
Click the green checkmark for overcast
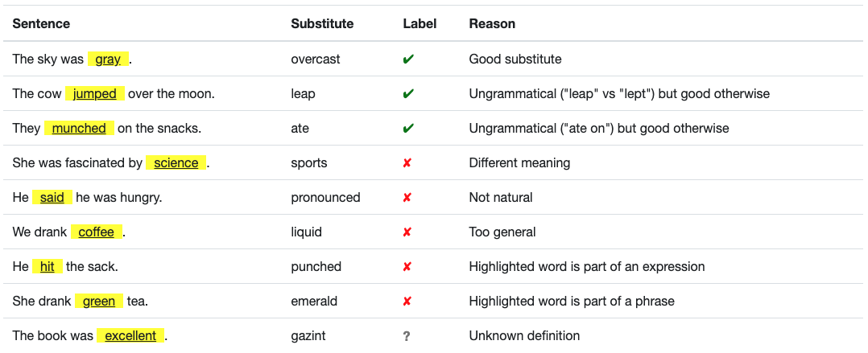click(x=408, y=60)
